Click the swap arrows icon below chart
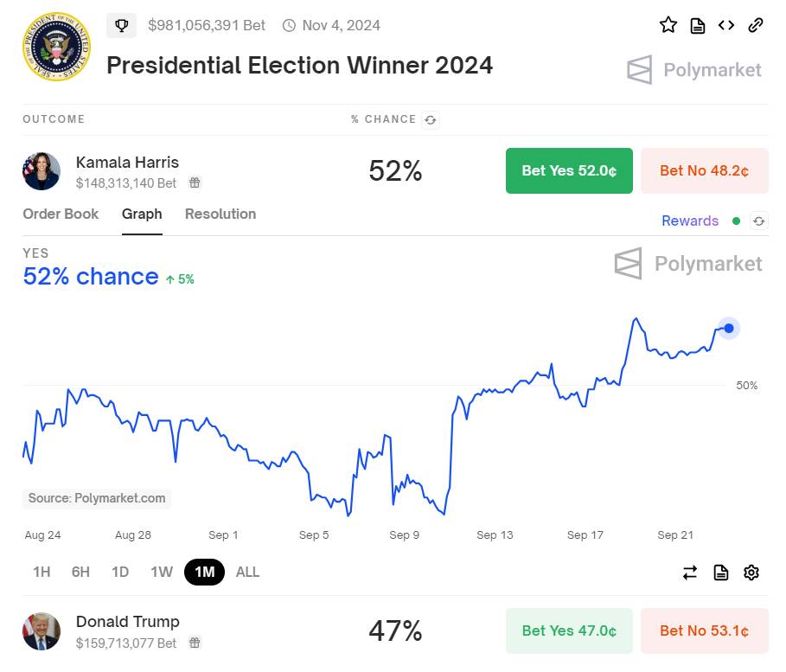This screenshot has width=786, height=672. tap(690, 573)
